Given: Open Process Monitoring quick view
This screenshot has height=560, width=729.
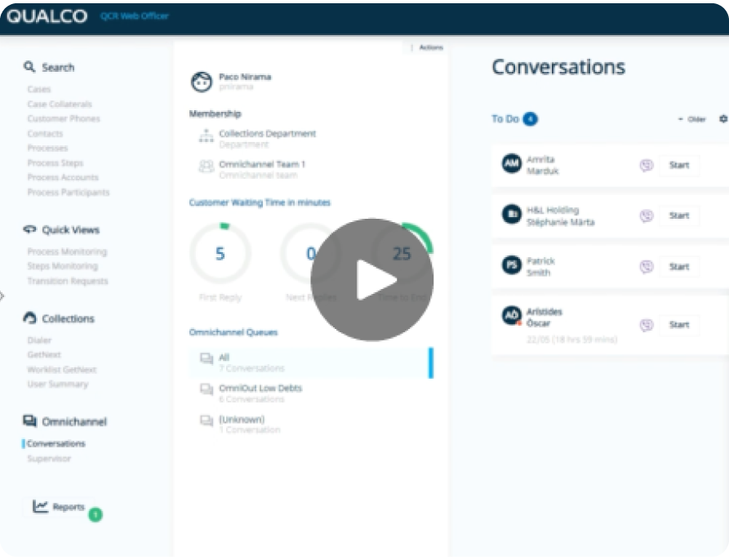Looking at the screenshot, I should point(67,251).
